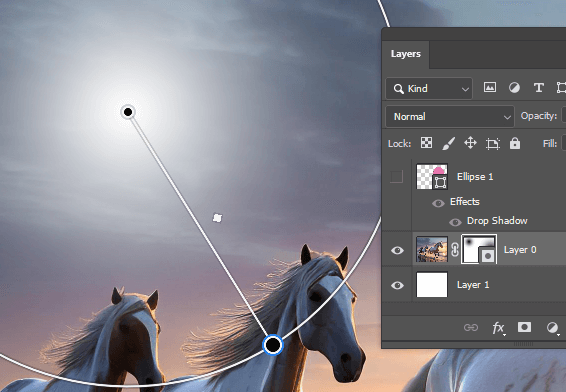566x392 pixels.
Task: Hide the Layer 0 layer
Action: point(397,250)
